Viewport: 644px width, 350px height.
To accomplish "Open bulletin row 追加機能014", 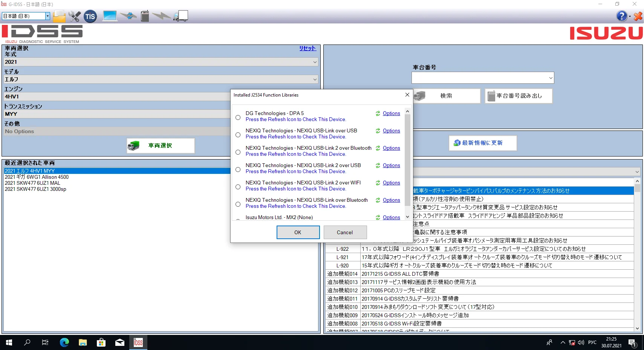I will (480, 274).
